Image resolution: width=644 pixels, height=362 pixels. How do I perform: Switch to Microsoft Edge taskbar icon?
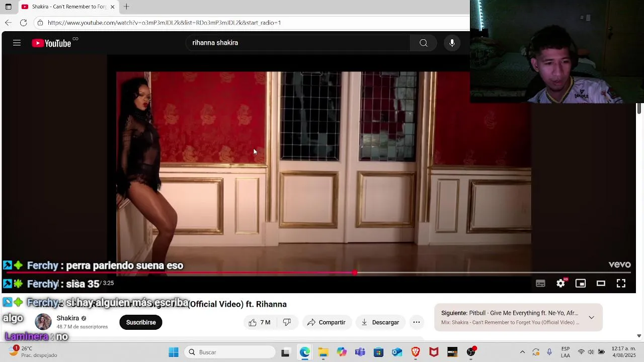point(305,352)
